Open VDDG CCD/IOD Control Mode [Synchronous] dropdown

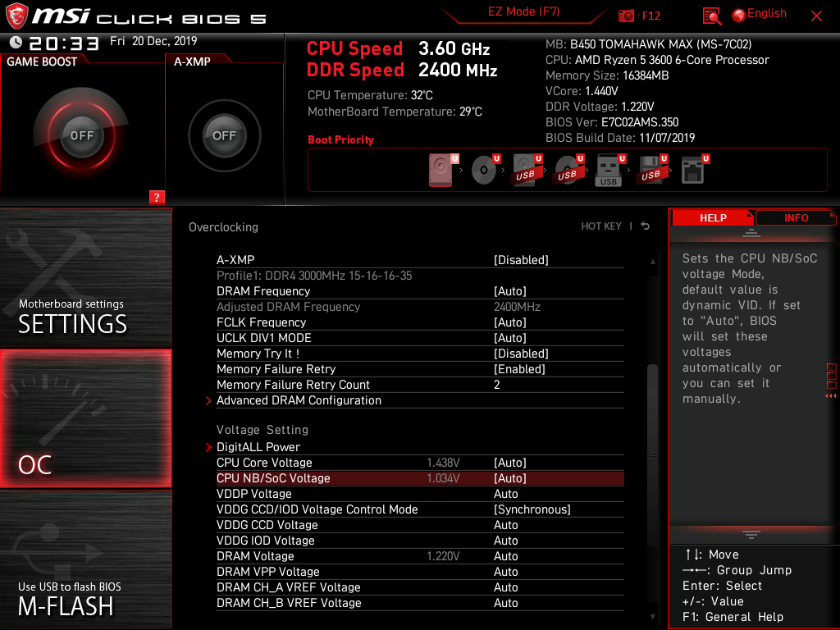click(x=532, y=509)
